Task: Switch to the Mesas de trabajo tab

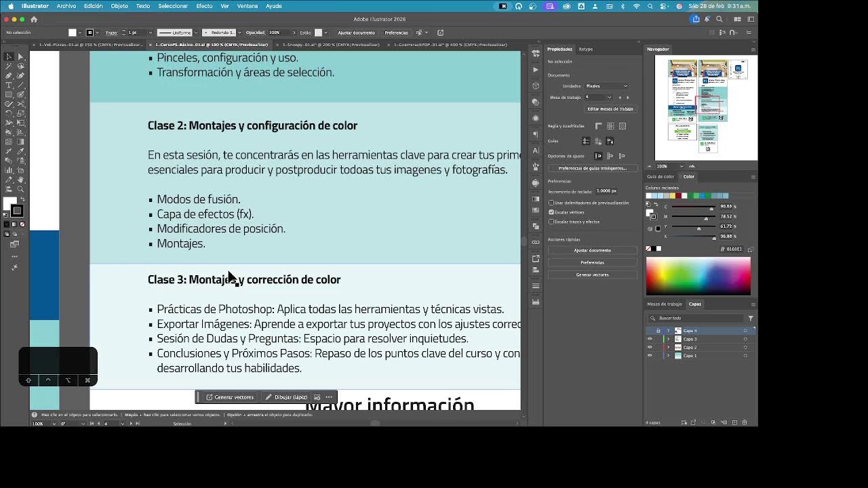Action: point(665,304)
